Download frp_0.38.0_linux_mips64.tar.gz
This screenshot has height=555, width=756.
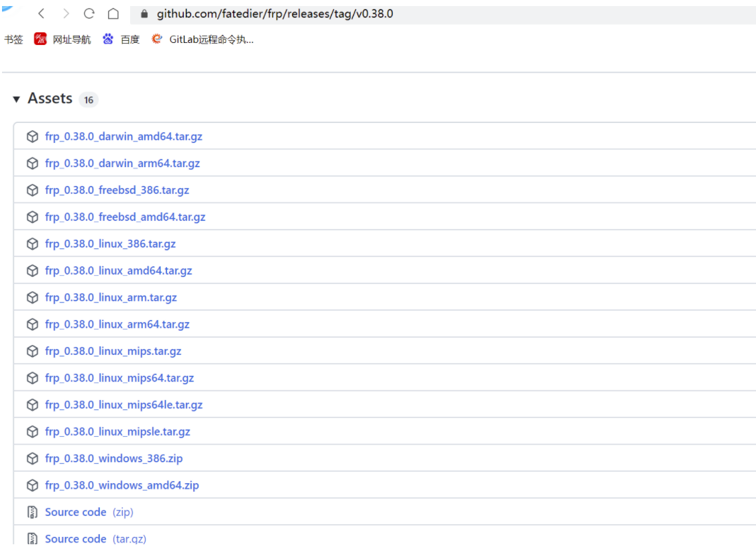pos(119,378)
